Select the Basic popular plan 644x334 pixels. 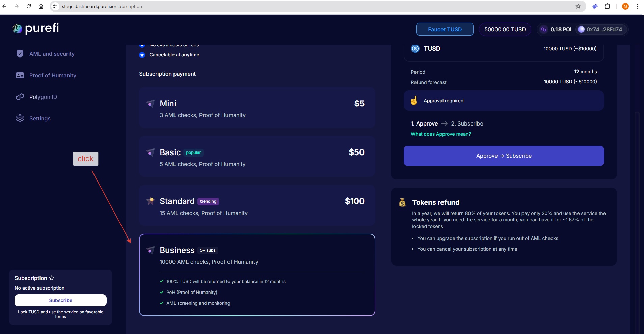pos(257,156)
